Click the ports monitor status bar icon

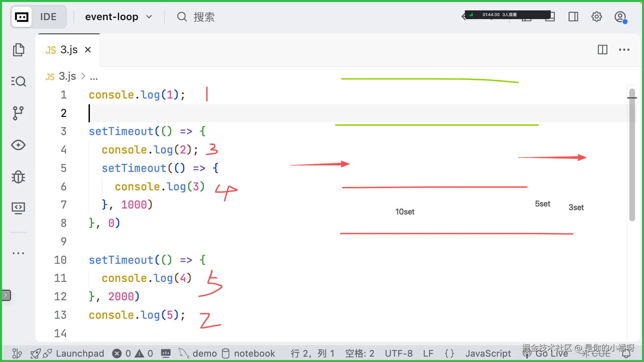pyautogui.click(x=166, y=353)
